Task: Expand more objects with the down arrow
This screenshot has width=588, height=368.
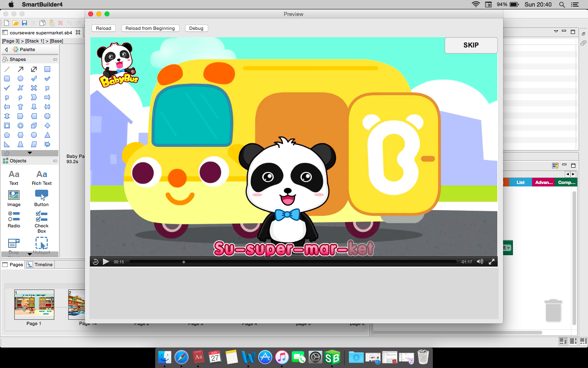Action: point(30,254)
